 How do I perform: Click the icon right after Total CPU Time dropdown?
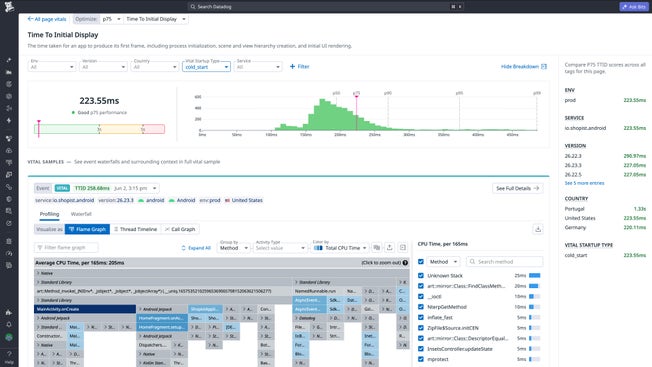(376, 247)
